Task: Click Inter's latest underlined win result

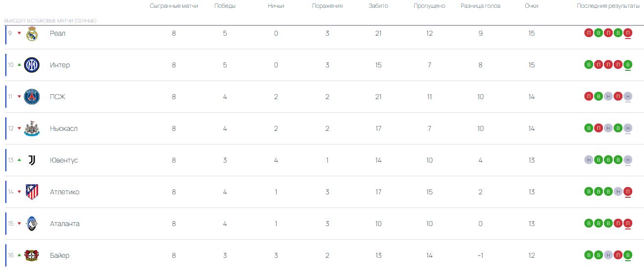Action: pos(628,65)
